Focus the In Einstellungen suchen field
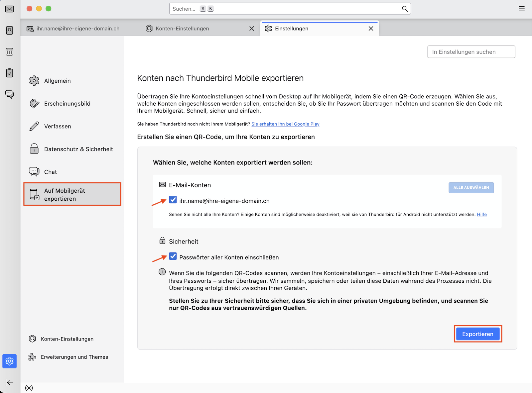 [x=471, y=52]
